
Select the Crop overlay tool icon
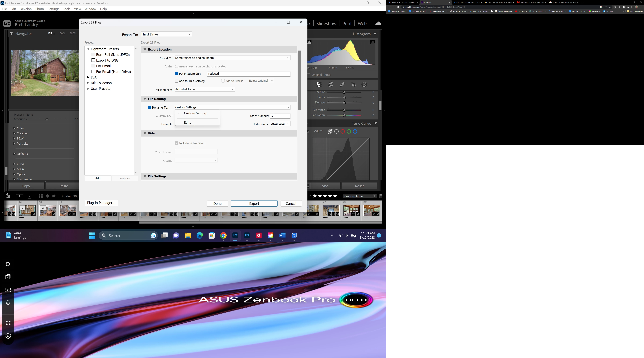tap(330, 85)
